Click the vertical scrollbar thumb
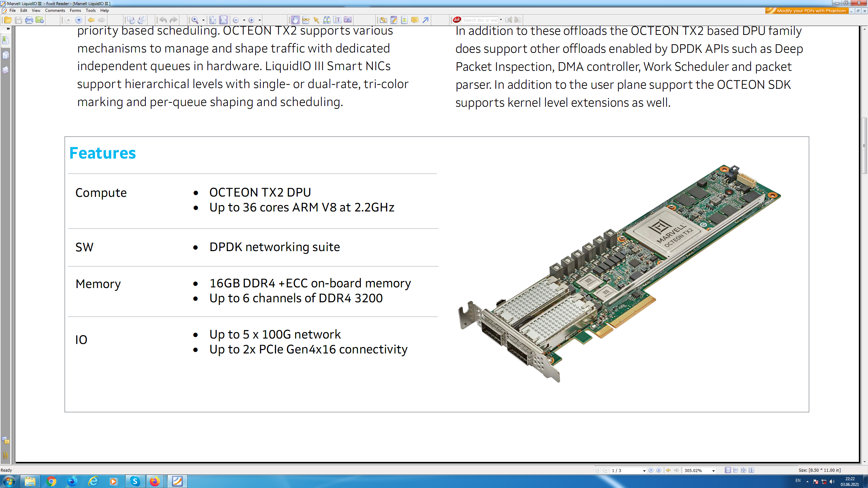This screenshot has height=488, width=868. 864,145
